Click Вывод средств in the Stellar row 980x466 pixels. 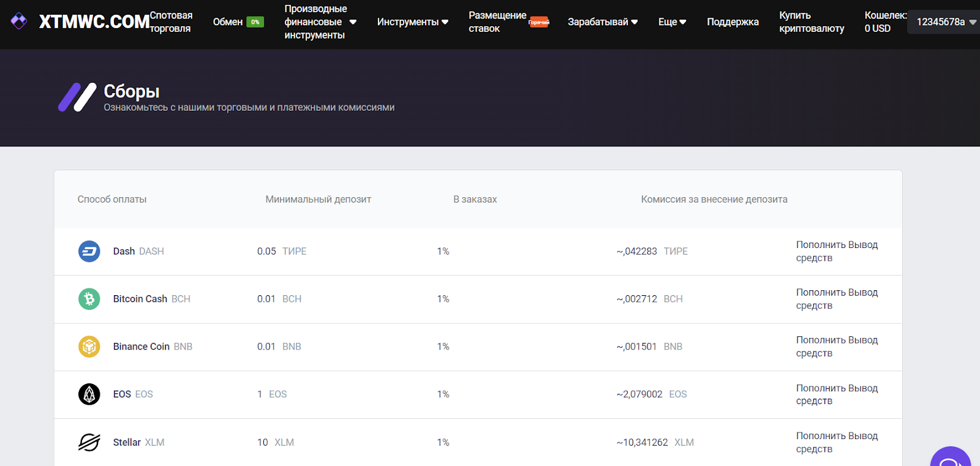pyautogui.click(x=837, y=442)
